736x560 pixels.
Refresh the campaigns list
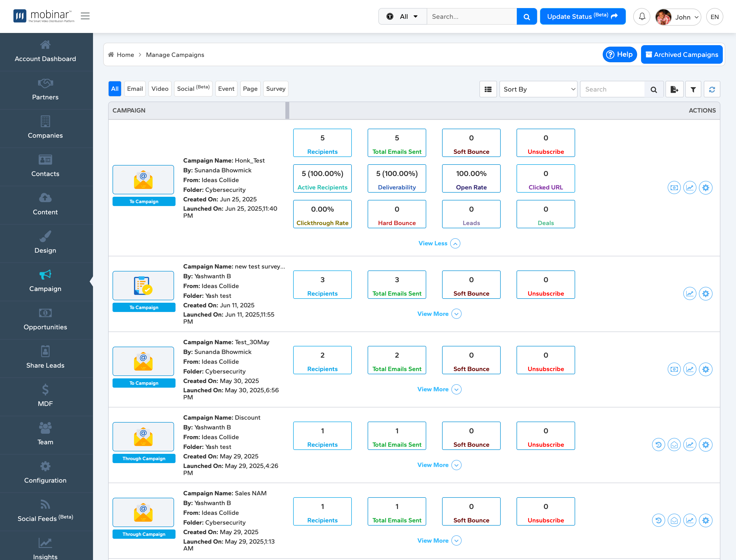712,89
